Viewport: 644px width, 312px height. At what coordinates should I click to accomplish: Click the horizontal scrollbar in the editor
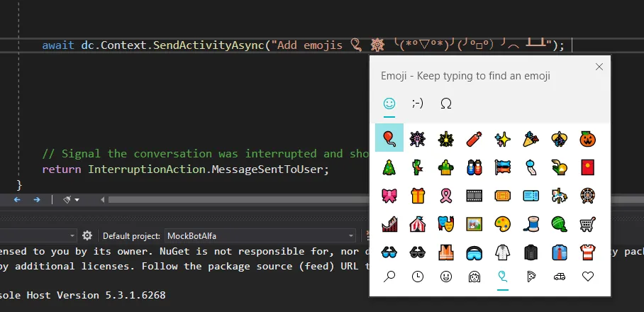point(234,201)
